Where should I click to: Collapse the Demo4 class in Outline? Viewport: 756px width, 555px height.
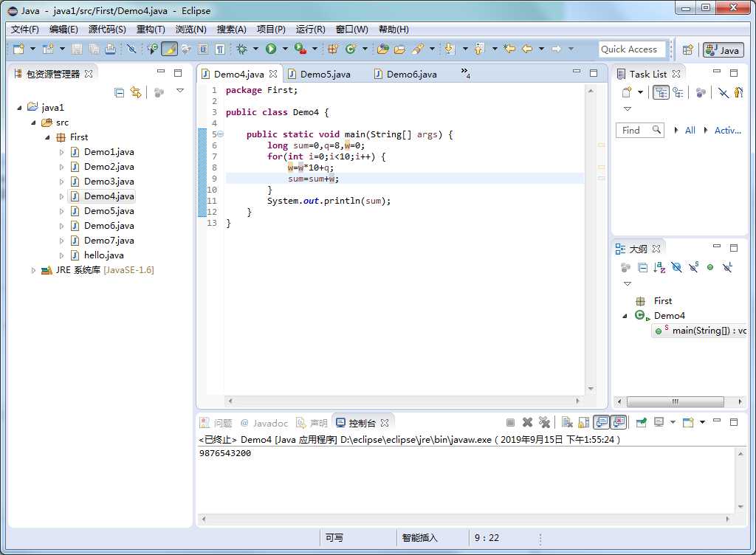pyautogui.click(x=625, y=316)
